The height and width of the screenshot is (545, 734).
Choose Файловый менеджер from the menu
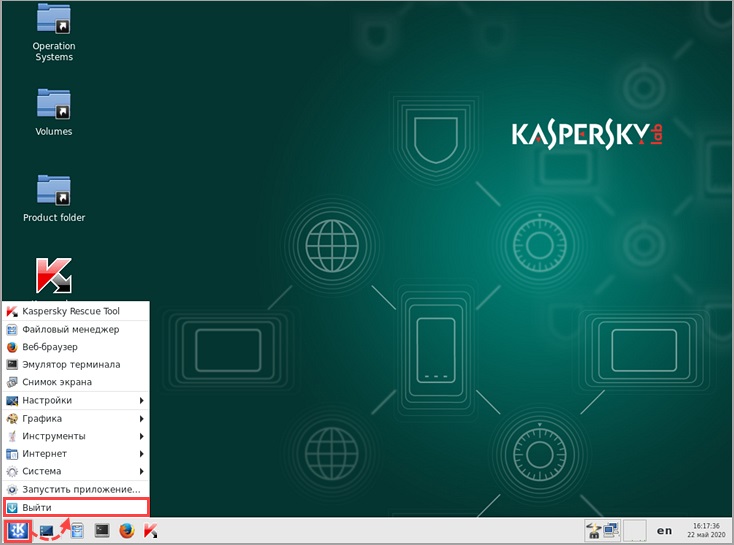(76, 330)
